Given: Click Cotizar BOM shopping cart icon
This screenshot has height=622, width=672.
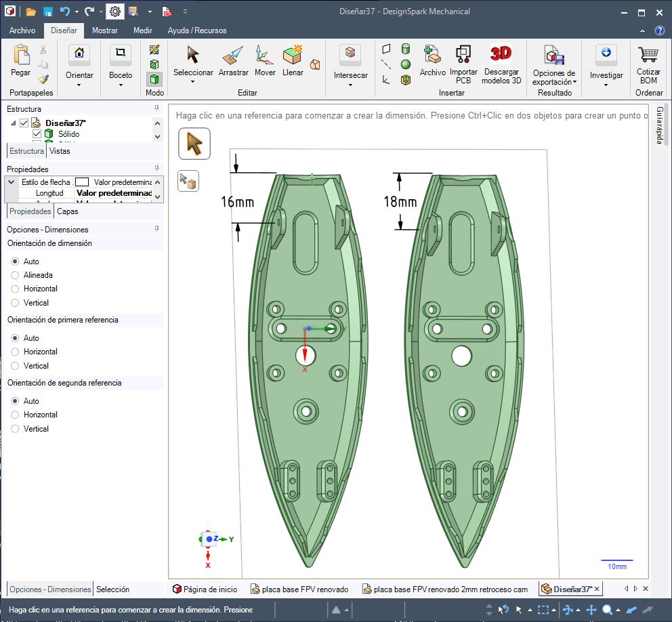Looking at the screenshot, I should (x=648, y=56).
